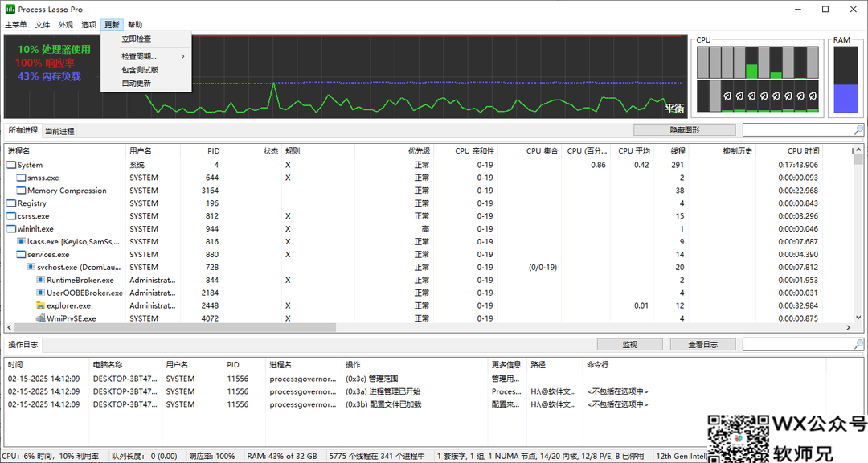This screenshot has width=868, height=463.
Task: Switch to the 当前进程 tab
Action: (x=59, y=131)
